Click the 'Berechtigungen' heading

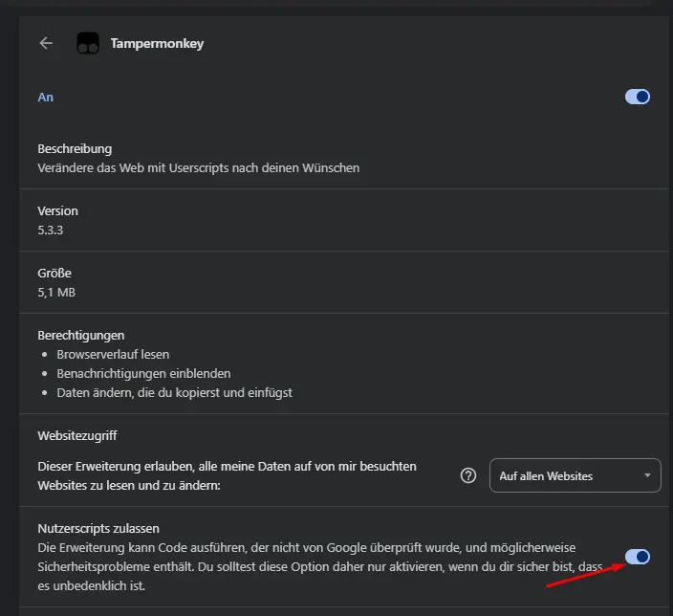81,336
